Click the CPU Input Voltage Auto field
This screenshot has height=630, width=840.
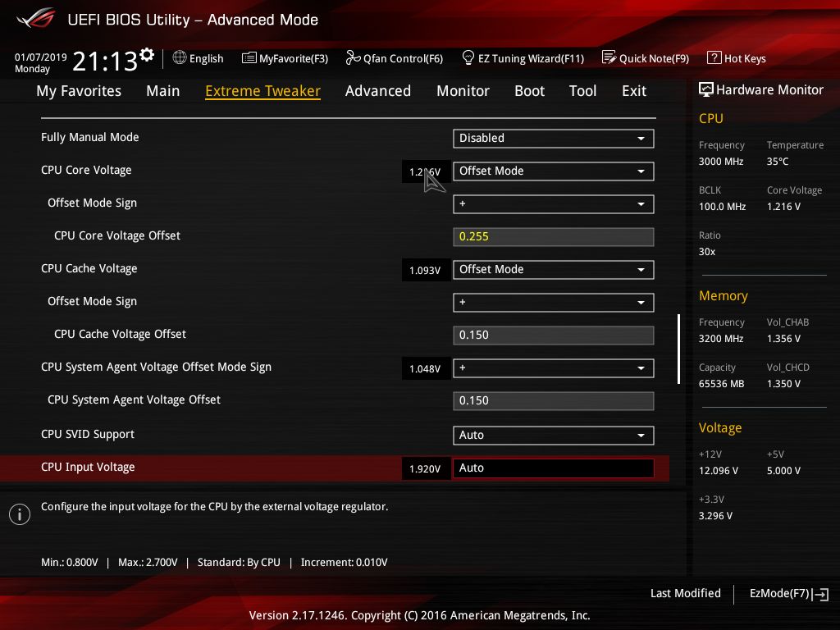(554, 468)
